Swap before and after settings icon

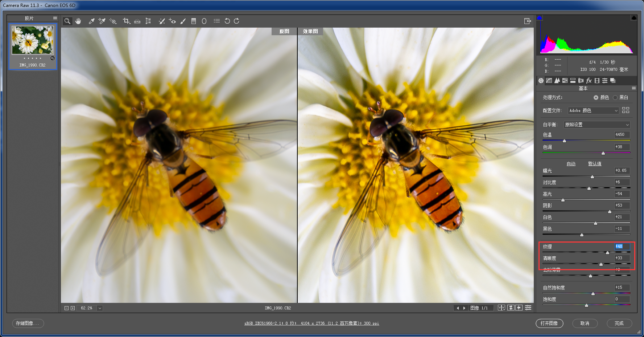click(511, 308)
